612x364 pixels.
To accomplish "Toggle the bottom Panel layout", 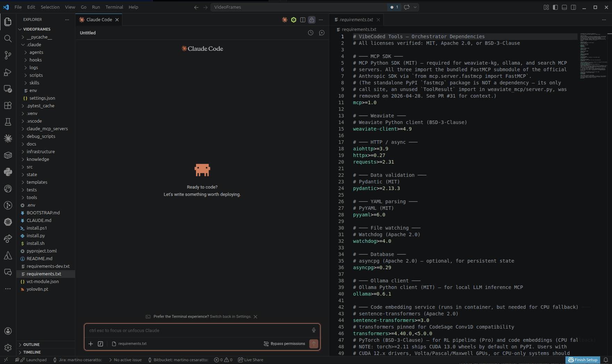I will tap(564, 7).
